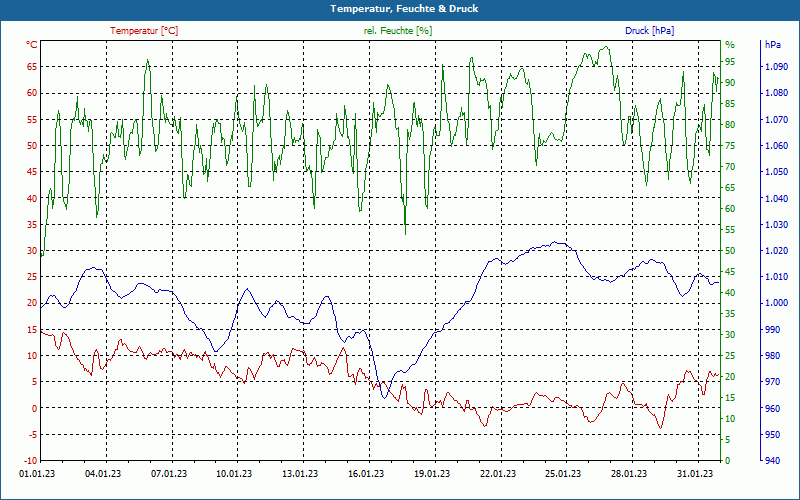Select the green "rel. Feuchte [%]" legend label
The image size is (800, 500).
click(x=398, y=31)
